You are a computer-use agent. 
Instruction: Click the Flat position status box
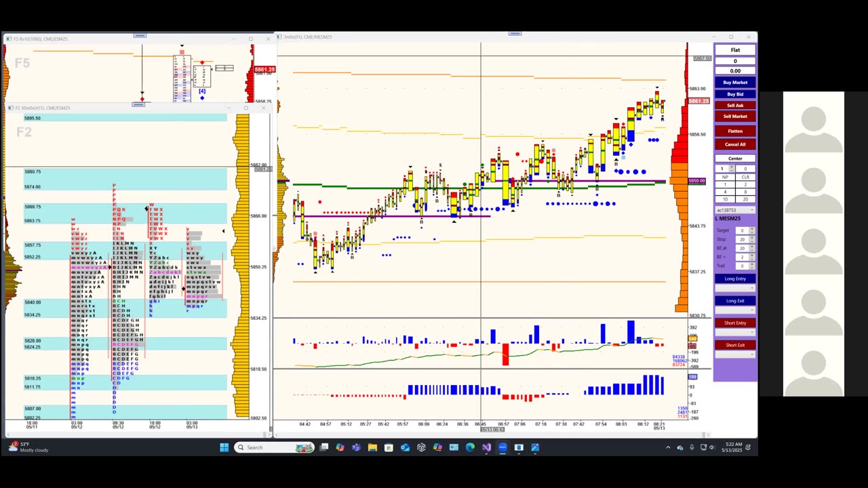pos(735,50)
